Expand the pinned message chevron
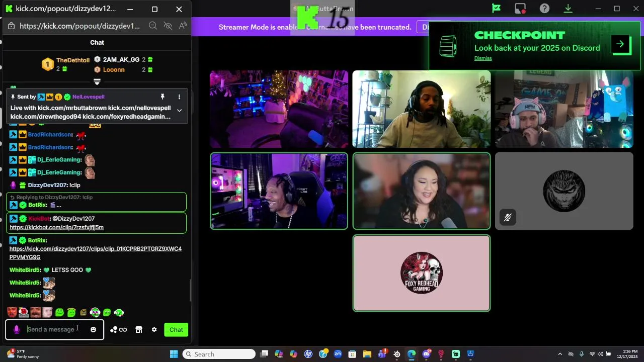644x362 pixels. [179, 110]
